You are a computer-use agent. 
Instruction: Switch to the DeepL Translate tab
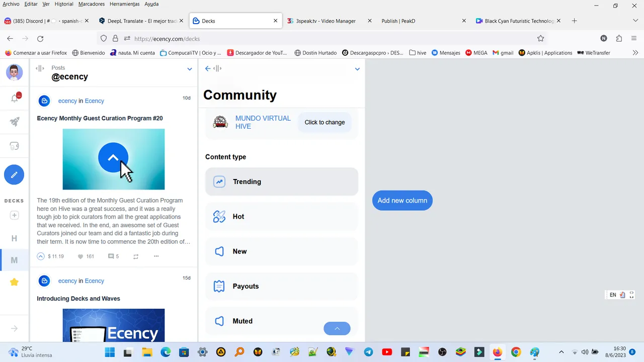(141, 21)
